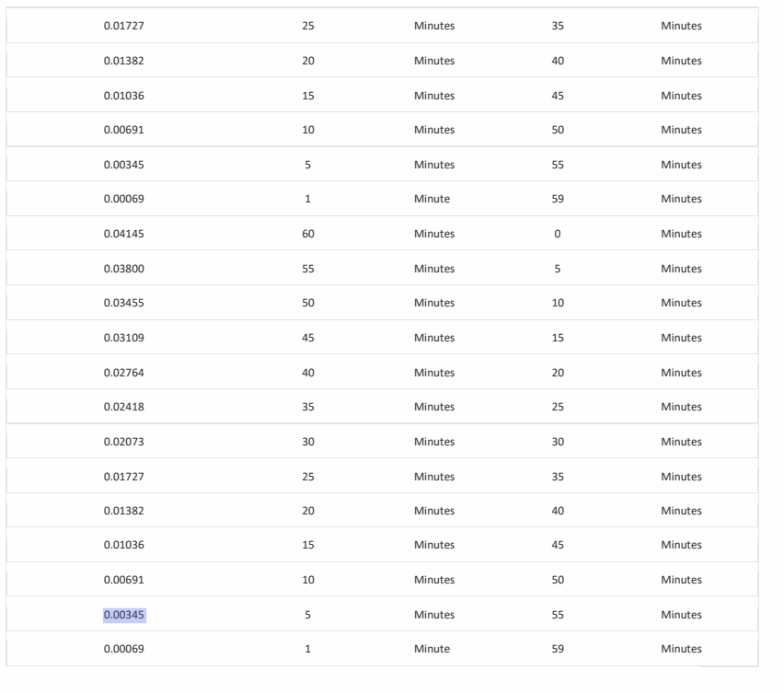Image resolution: width=784 pixels, height=693 pixels.
Task: Click the 45 in the 0.03109 row
Action: [x=308, y=338]
